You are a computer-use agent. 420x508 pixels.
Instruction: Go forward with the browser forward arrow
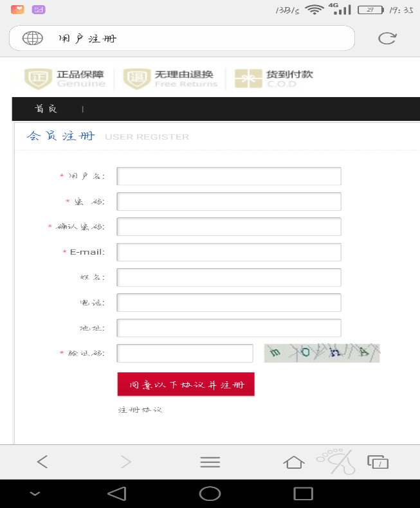pyautogui.click(x=126, y=462)
